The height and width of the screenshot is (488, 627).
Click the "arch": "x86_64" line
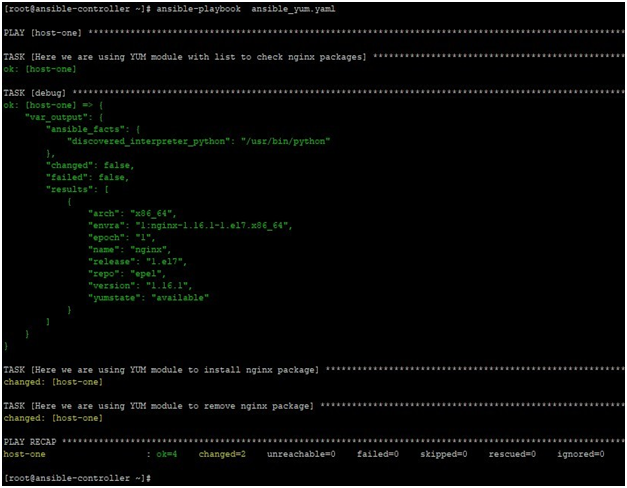(x=132, y=213)
